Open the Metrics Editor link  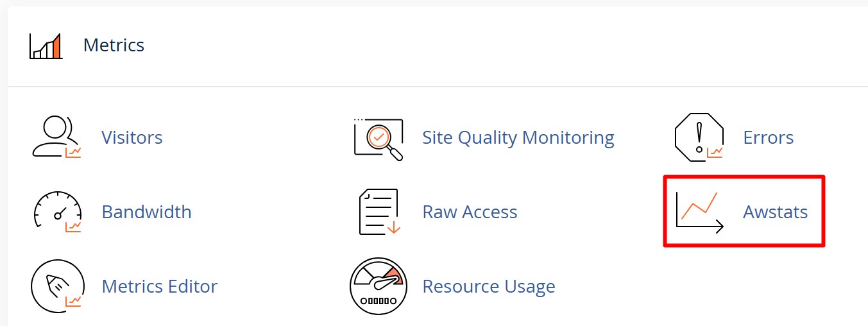tap(159, 286)
